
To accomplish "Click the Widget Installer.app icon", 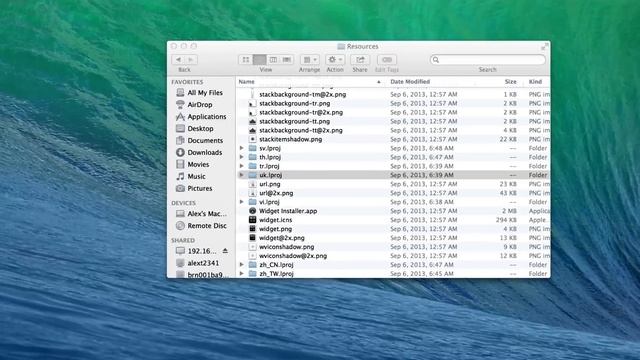I will (x=253, y=211).
